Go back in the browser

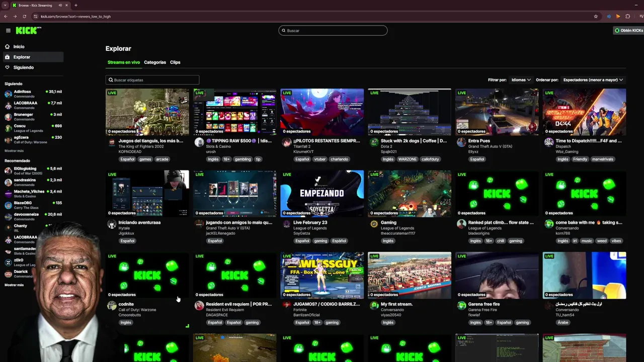coord(6,17)
